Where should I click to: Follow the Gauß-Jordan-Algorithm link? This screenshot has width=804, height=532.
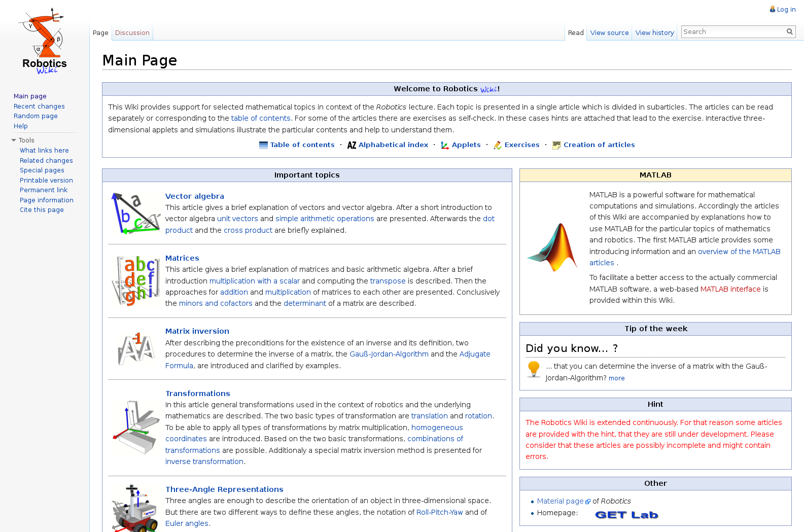point(389,354)
